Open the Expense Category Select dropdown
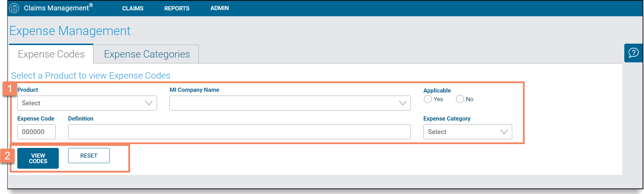 click(468, 132)
